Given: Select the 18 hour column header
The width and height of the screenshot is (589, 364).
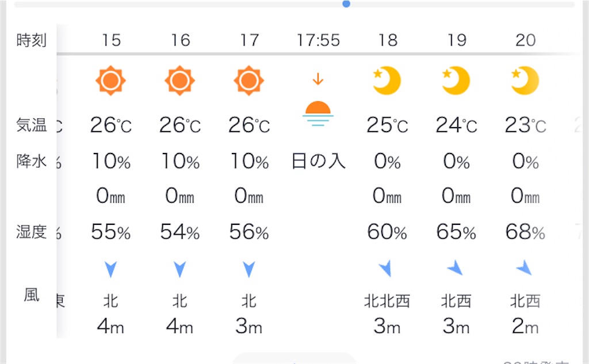Looking at the screenshot, I should click(388, 40).
